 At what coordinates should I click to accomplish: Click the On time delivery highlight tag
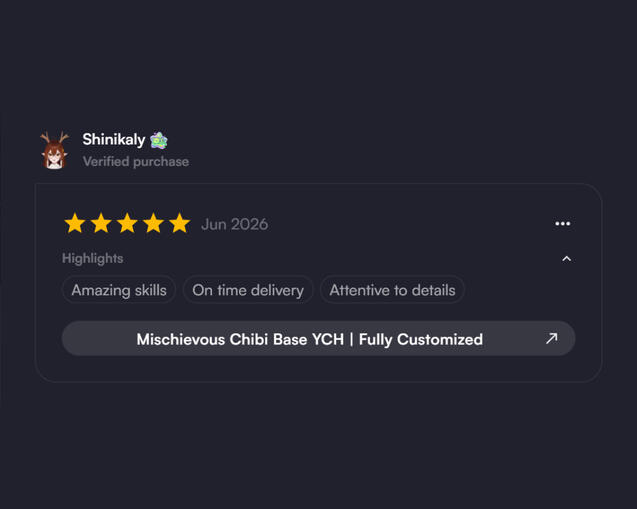click(x=248, y=290)
